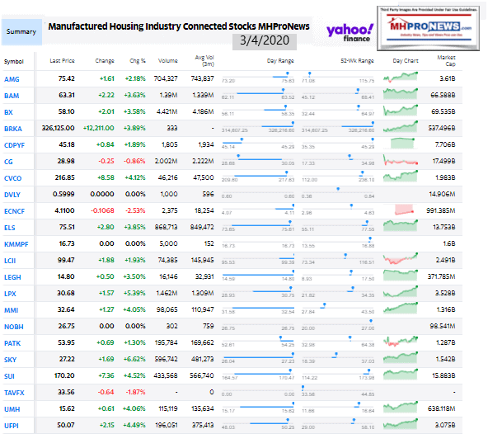This screenshot has width=488, height=448.
Task: Click the SKY day range slider
Action: tap(258, 356)
